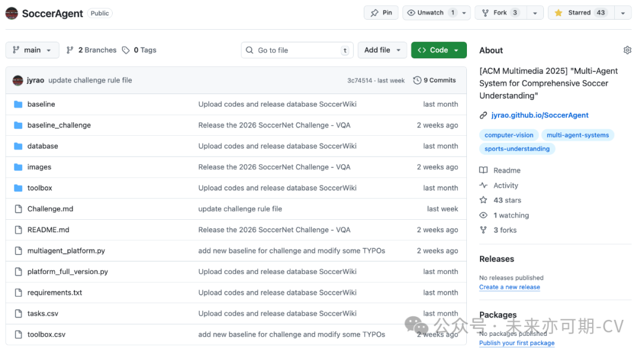This screenshot has height=352, width=644.
Task: View the 0 Tags link
Action: [x=139, y=50]
